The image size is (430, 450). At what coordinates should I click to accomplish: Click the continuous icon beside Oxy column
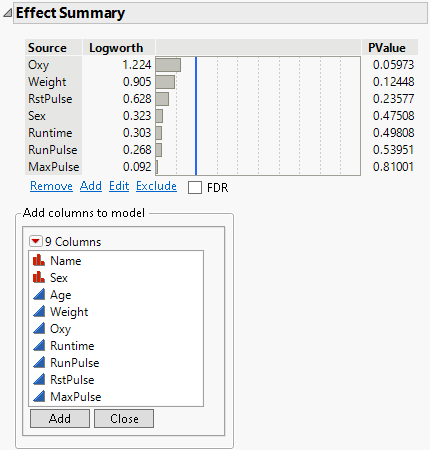click(39, 328)
